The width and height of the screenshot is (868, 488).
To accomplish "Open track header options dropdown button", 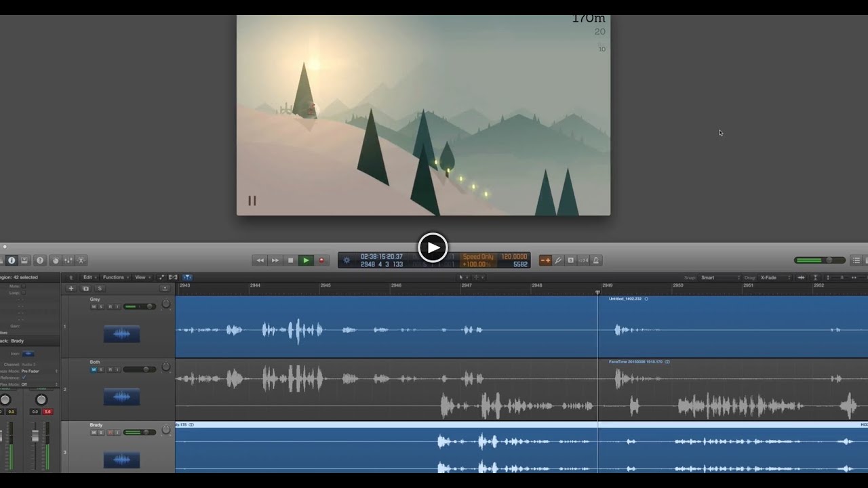I will pyautogui.click(x=165, y=289).
